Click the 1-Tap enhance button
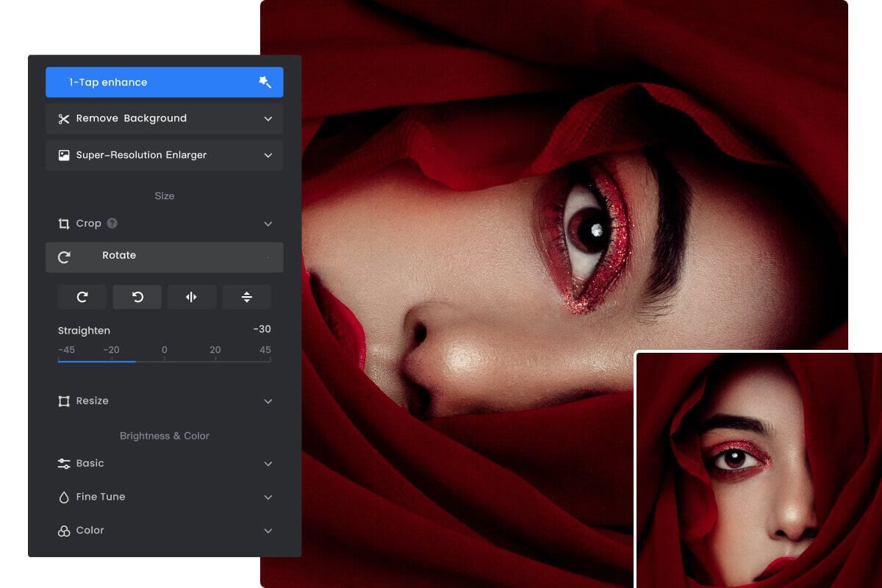Image resolution: width=882 pixels, height=588 pixels. tap(165, 82)
